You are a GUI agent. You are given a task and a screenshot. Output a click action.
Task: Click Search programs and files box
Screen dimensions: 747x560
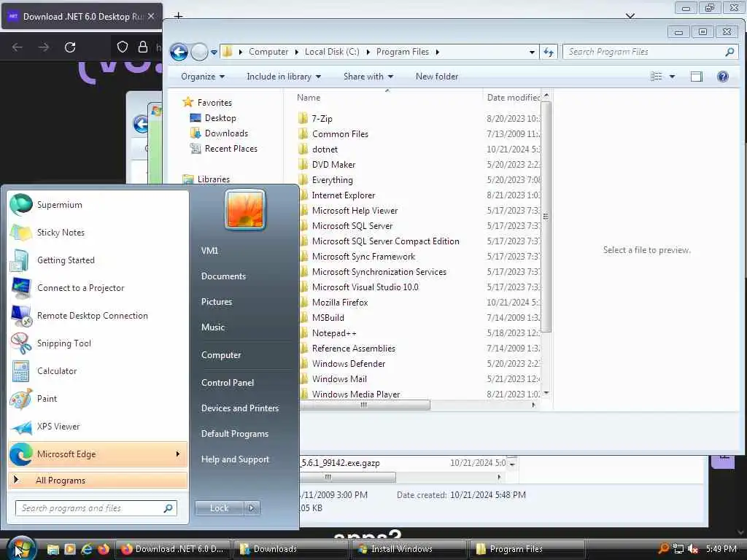[96, 508]
